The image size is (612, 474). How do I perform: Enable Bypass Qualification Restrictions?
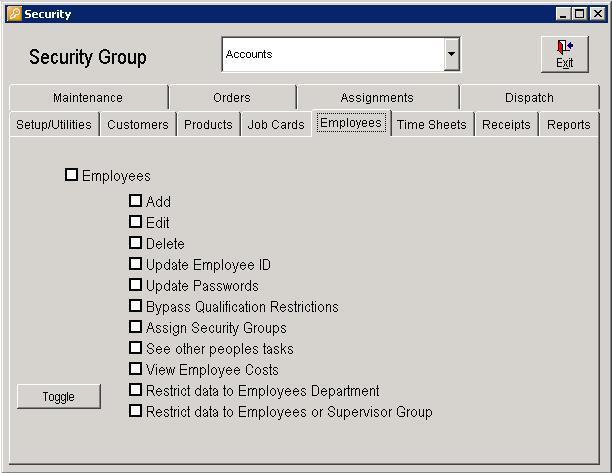click(136, 306)
